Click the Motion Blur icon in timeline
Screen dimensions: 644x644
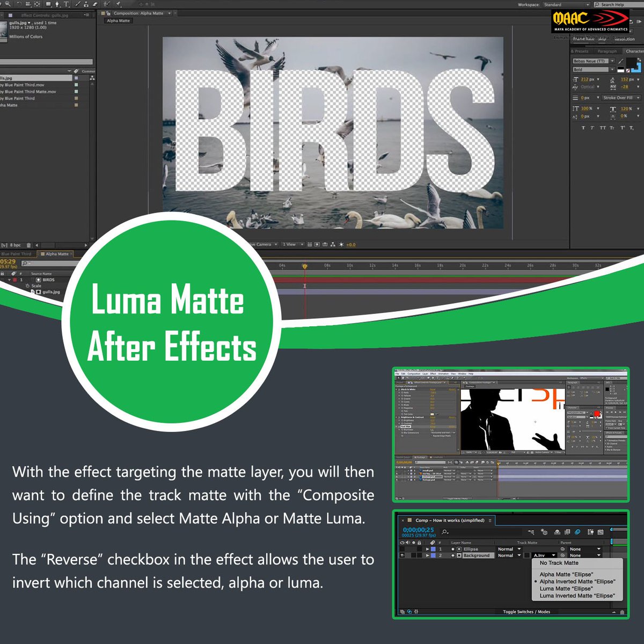pos(577,532)
